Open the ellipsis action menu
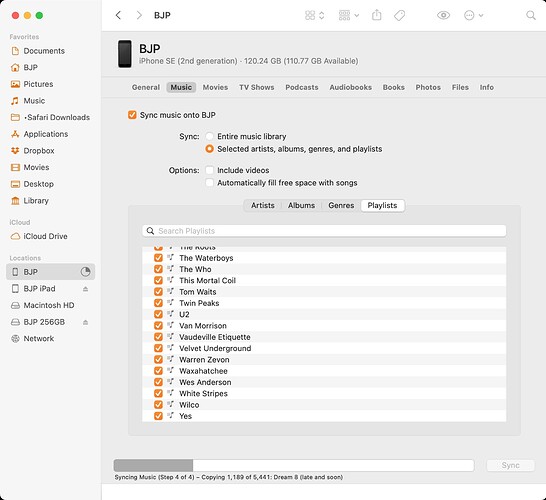Viewport: 546px width, 500px height. pyautogui.click(x=474, y=15)
